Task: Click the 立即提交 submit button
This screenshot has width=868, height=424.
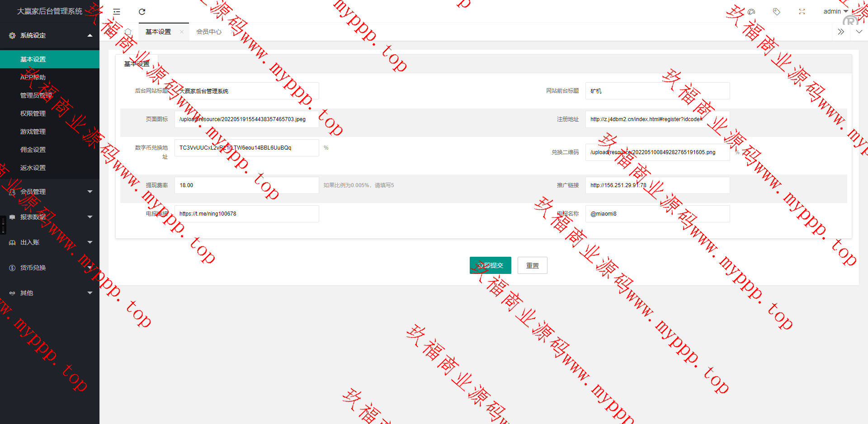Action: click(x=490, y=265)
